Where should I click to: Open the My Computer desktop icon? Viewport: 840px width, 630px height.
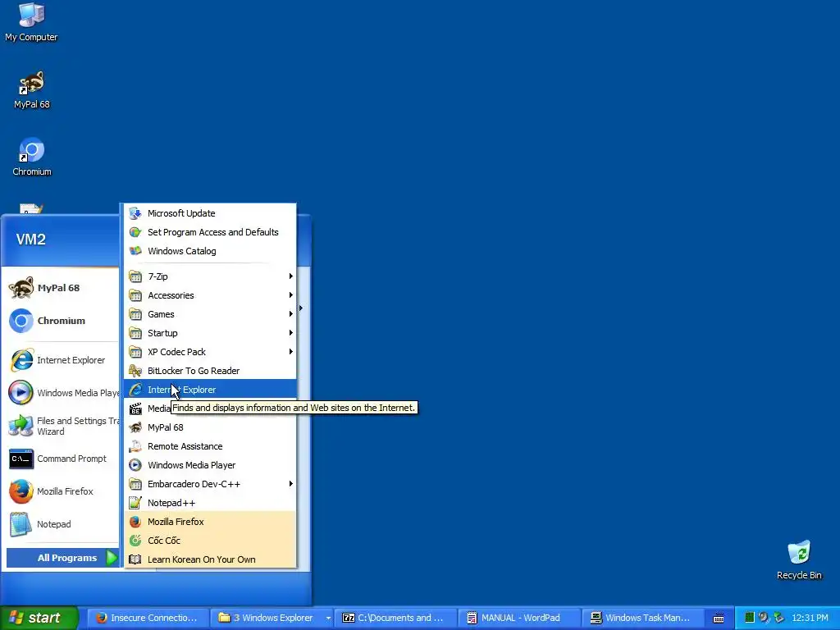pos(31,22)
